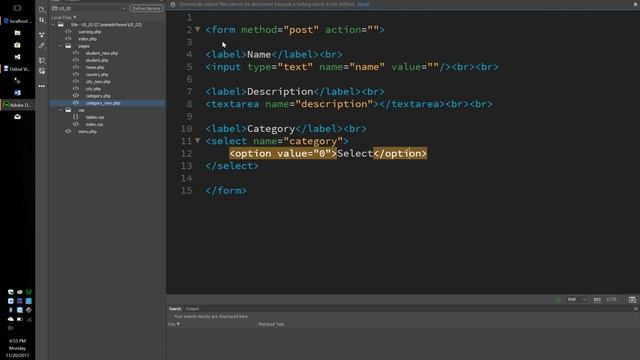Select city_new.php file
Screen dimensions: 640x360
pos(98,82)
